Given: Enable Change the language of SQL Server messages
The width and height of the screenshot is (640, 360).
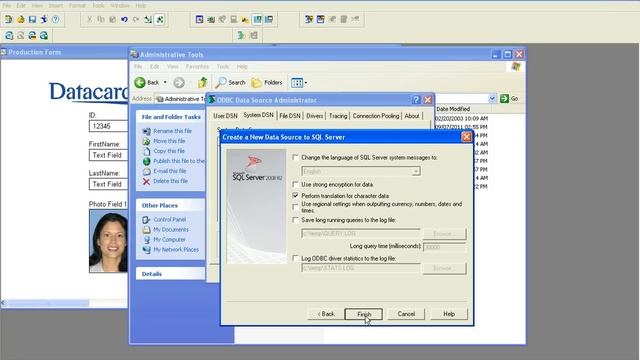Looking at the screenshot, I should point(295,157).
